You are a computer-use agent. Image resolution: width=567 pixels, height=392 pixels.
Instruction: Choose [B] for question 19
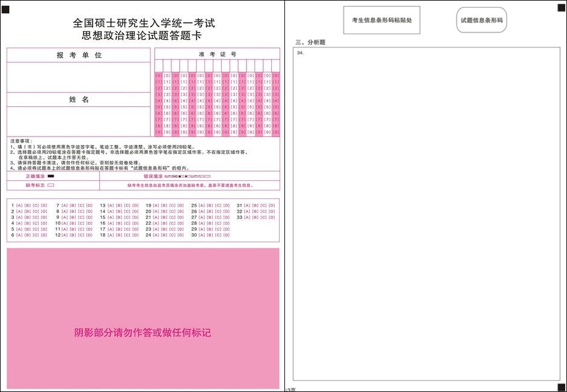164,206
